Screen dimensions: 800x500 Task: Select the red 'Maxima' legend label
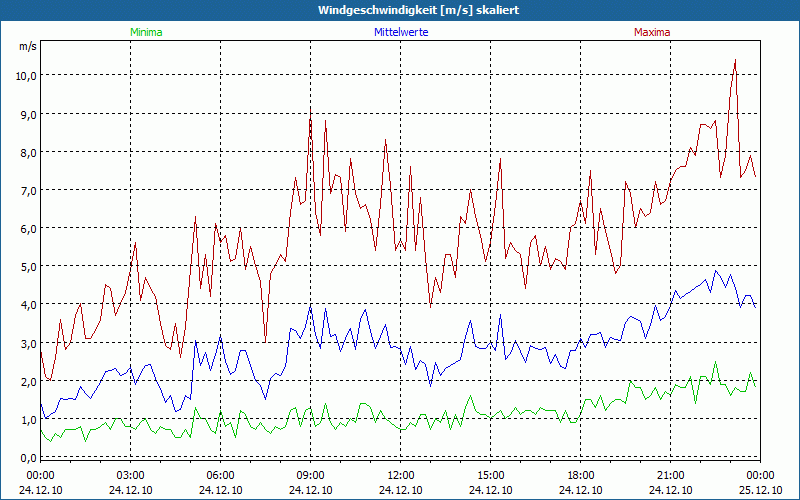(652, 32)
